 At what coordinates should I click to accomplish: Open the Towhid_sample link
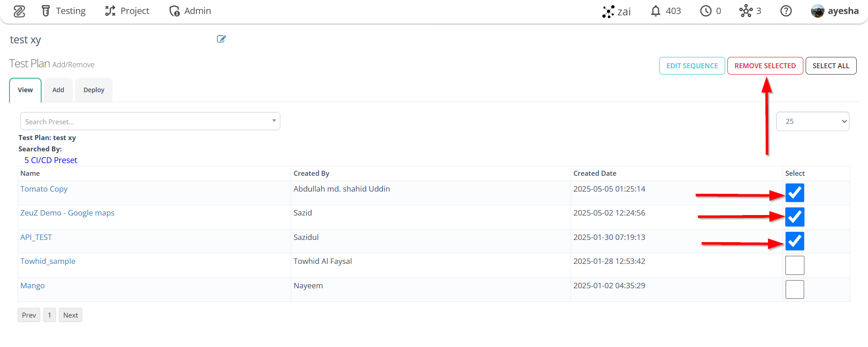[48, 261]
